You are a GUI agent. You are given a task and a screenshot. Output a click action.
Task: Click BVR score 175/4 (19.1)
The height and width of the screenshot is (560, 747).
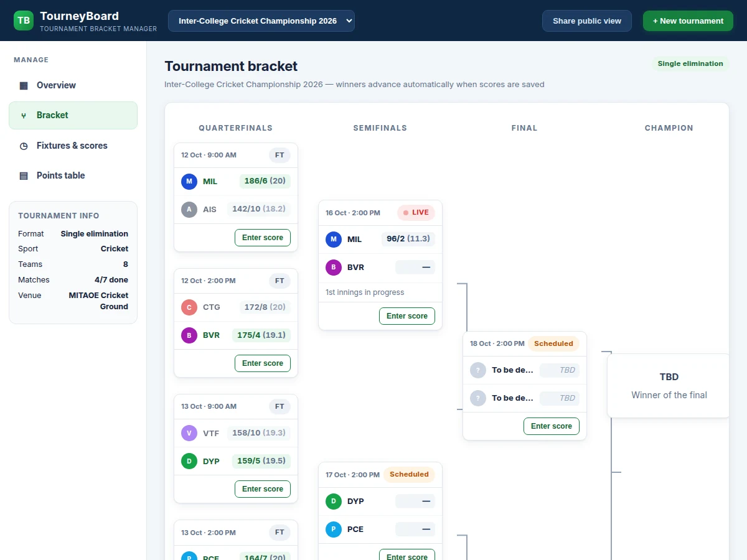(x=261, y=335)
